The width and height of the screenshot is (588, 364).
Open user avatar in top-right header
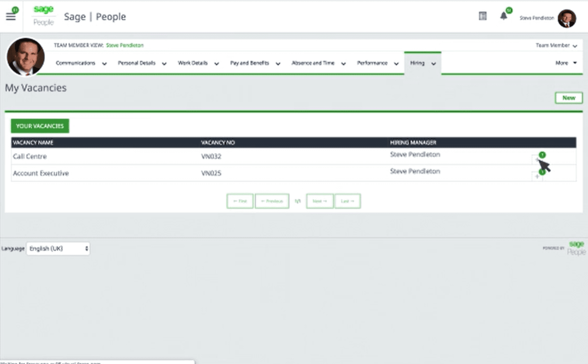pos(566,18)
